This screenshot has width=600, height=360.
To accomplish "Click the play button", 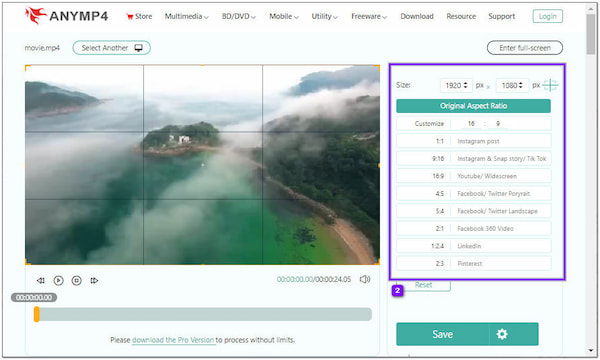I will [59, 280].
